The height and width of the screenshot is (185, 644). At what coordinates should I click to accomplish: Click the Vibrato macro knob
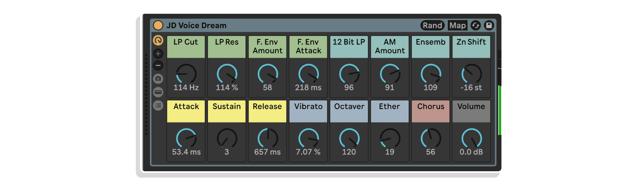click(x=309, y=138)
